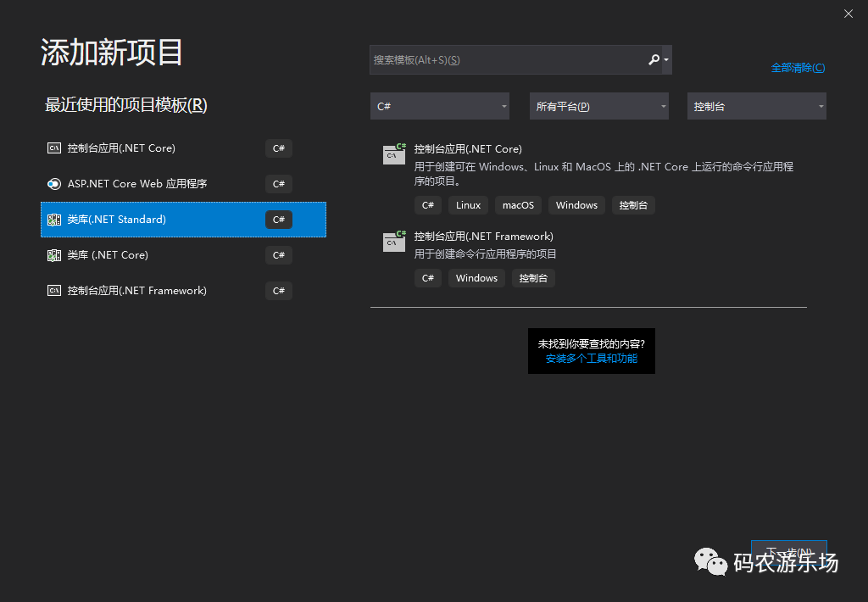The image size is (868, 602).
Task: Click the 用于创建命令行应用程序的项目 description
Action: [486, 254]
